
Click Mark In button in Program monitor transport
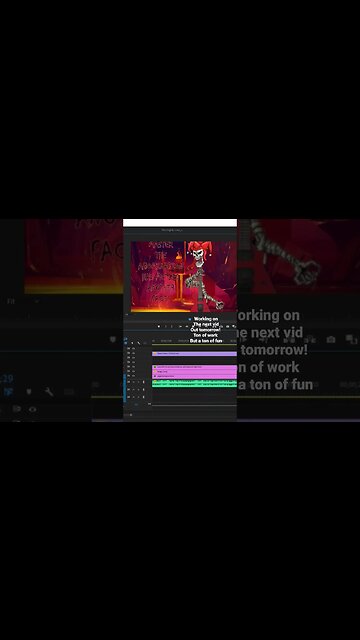pos(166,326)
